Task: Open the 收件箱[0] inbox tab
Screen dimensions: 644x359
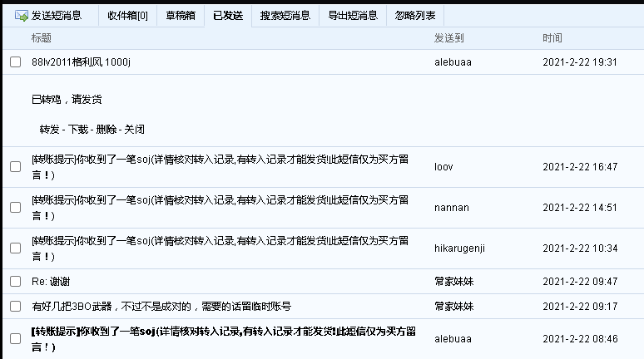Action: 127,15
